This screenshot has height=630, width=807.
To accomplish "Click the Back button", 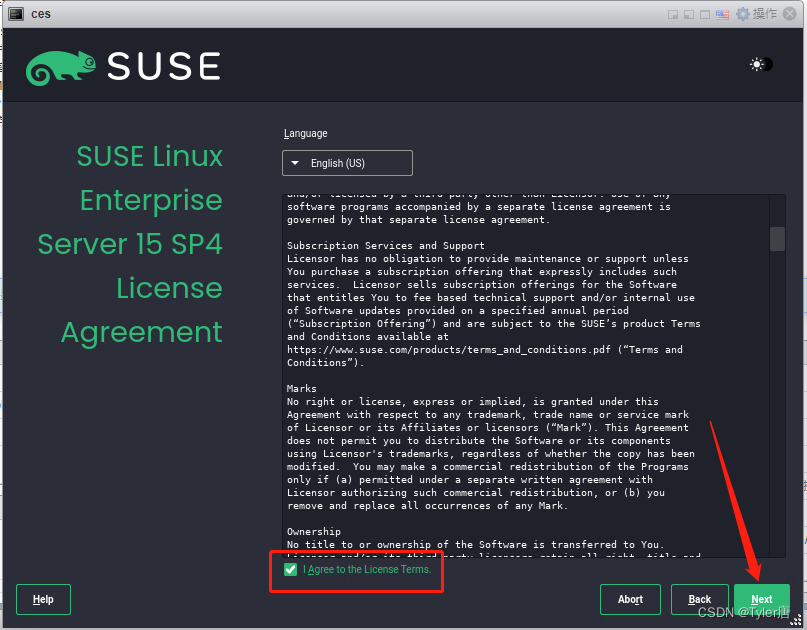I will [699, 599].
